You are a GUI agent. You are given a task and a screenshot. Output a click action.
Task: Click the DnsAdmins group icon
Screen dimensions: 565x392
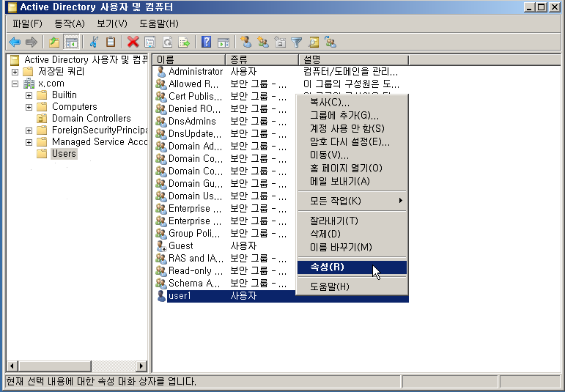click(x=161, y=121)
